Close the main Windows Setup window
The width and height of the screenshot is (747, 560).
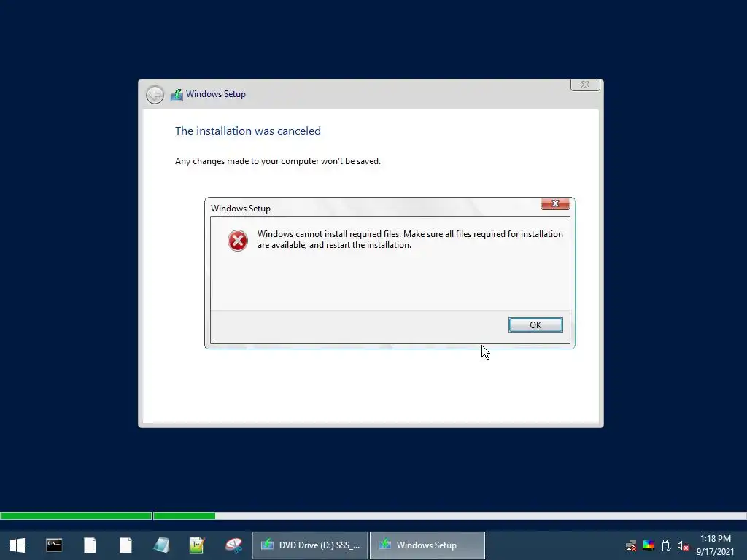pos(585,85)
